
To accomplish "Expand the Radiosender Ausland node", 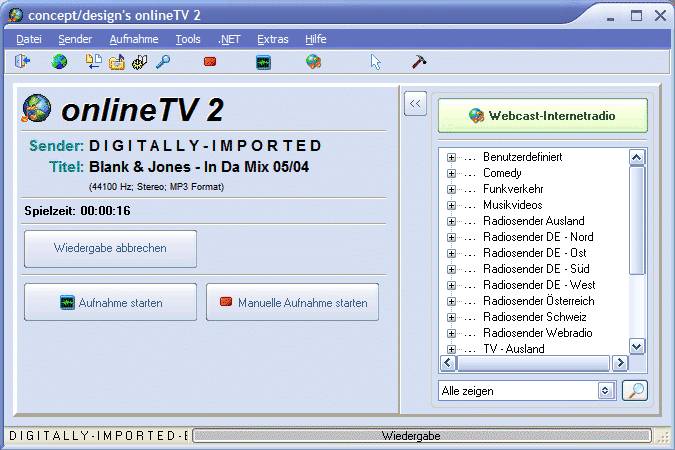I will [451, 221].
